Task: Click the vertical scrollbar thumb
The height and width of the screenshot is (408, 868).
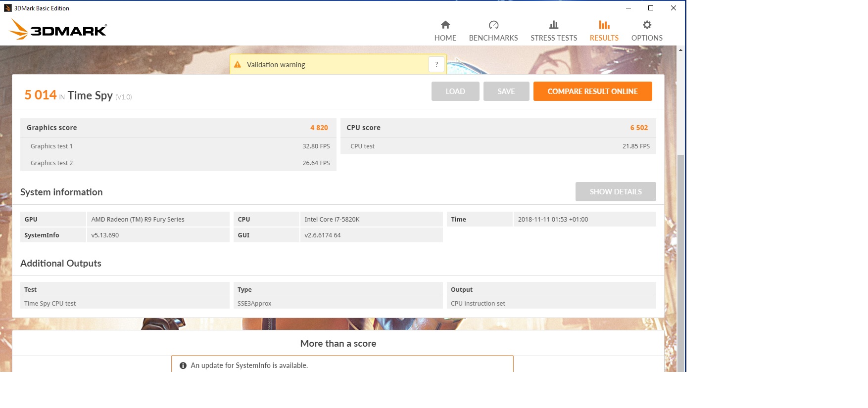Action: [681, 262]
